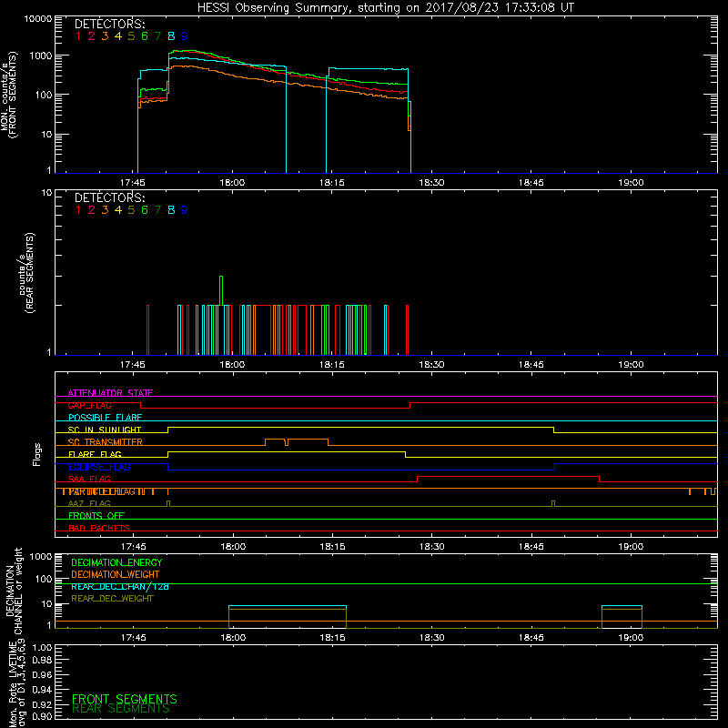
Task: Click the 0.98 tick on the livetime axis
Action: [x=43, y=660]
